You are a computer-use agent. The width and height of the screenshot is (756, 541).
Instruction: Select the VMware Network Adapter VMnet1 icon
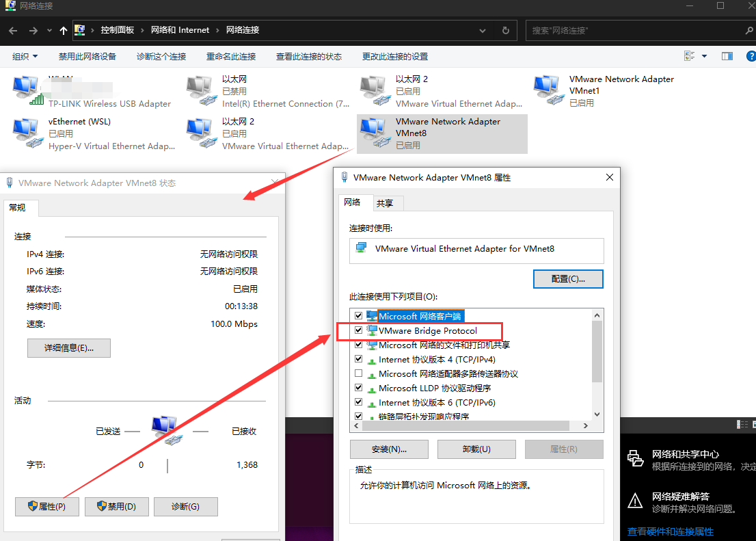549,90
